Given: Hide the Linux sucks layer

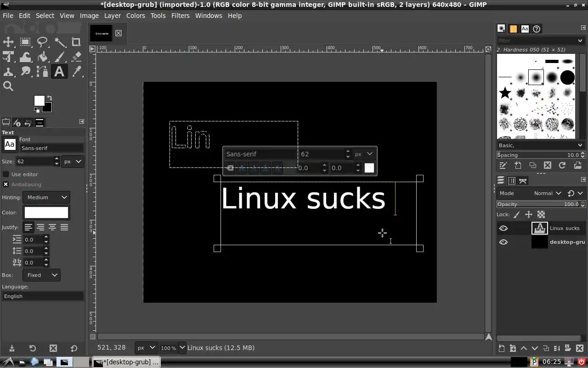Looking at the screenshot, I should tap(503, 228).
